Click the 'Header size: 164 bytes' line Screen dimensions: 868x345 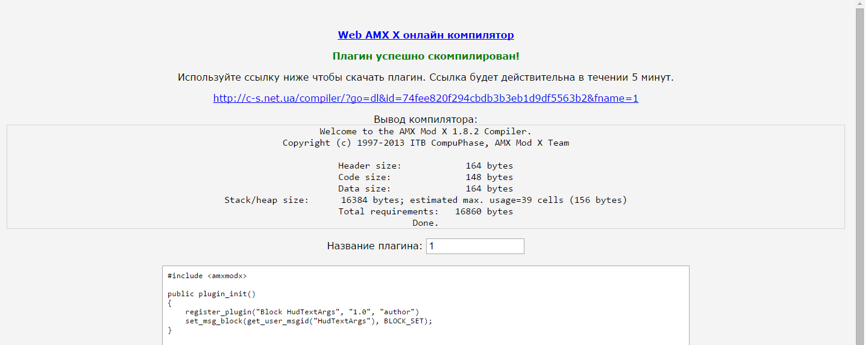pyautogui.click(x=426, y=166)
